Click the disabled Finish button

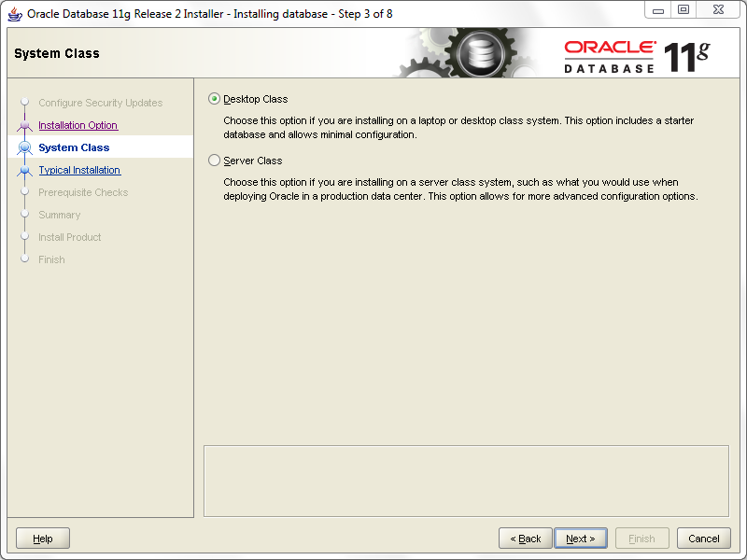[x=641, y=539]
